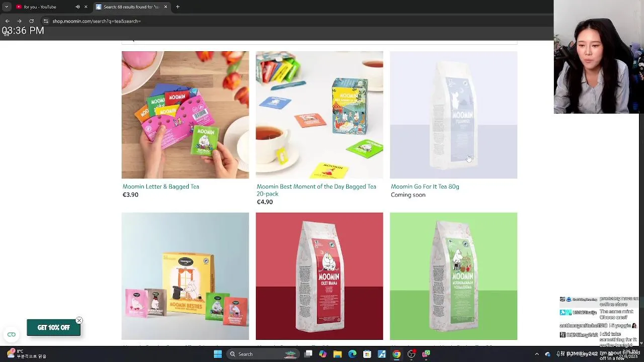Open Moomin Best Moment of the Day link
644x362 pixels.
[x=316, y=190]
